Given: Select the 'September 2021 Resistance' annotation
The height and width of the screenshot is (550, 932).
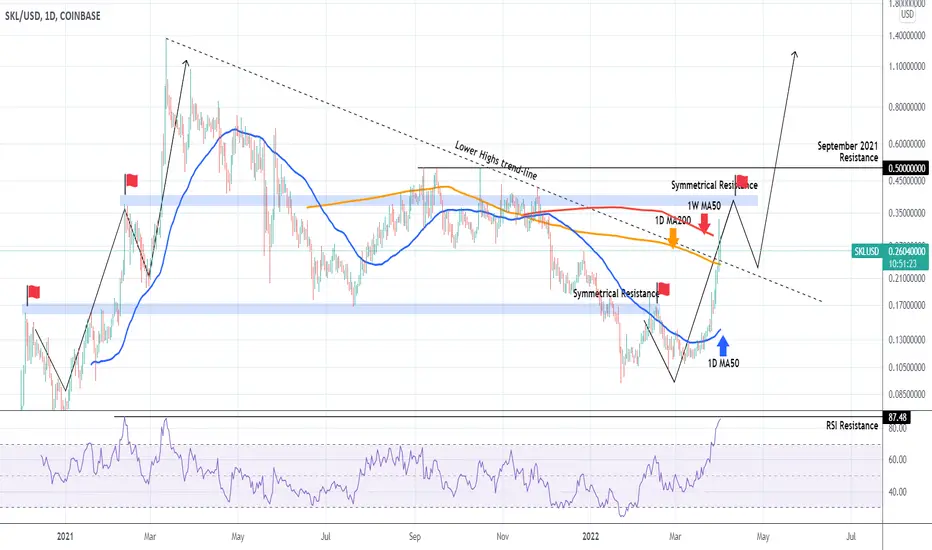Looking at the screenshot, I should (x=847, y=152).
